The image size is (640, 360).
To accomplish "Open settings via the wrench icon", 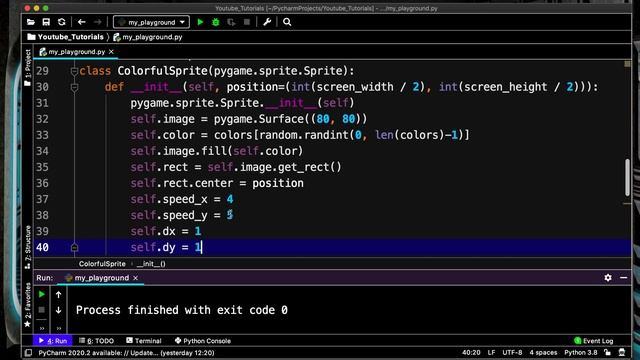I will [267, 22].
